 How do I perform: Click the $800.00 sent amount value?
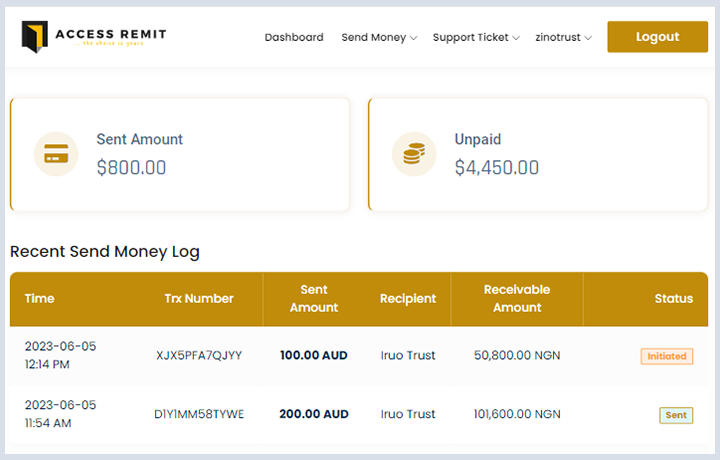pos(131,168)
